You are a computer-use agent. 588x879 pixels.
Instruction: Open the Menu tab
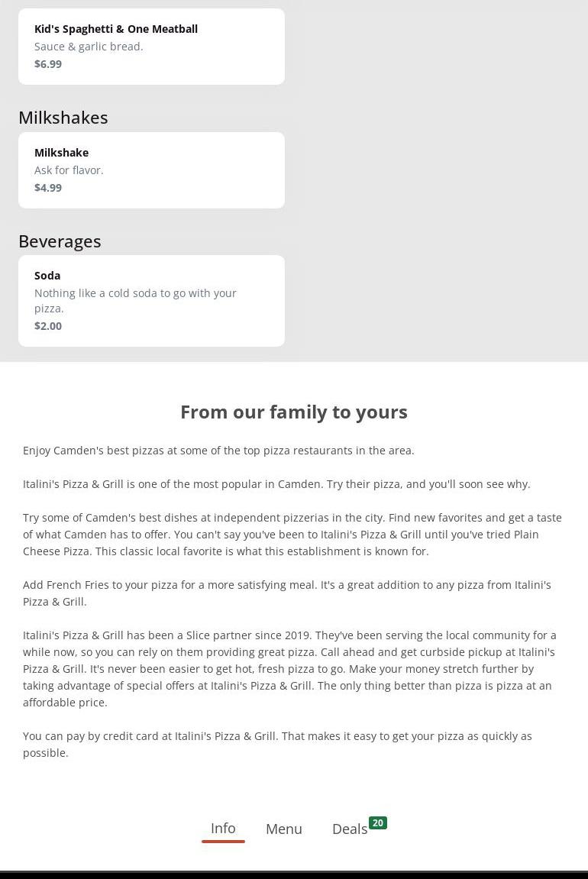pos(284,829)
